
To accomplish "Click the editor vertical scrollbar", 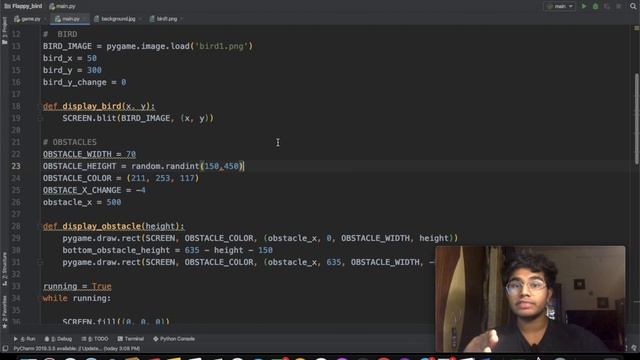I will pyautogui.click(x=636, y=118).
